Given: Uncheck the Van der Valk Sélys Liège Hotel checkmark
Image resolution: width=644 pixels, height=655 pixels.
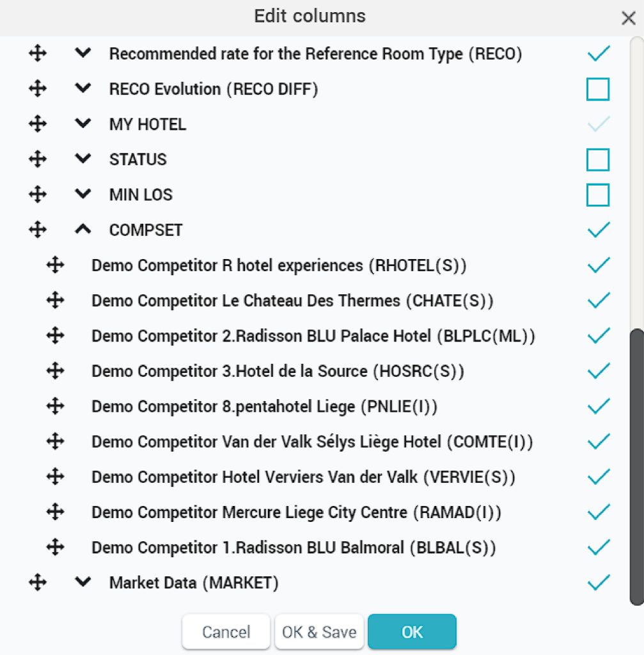Looking at the screenshot, I should [x=599, y=441].
